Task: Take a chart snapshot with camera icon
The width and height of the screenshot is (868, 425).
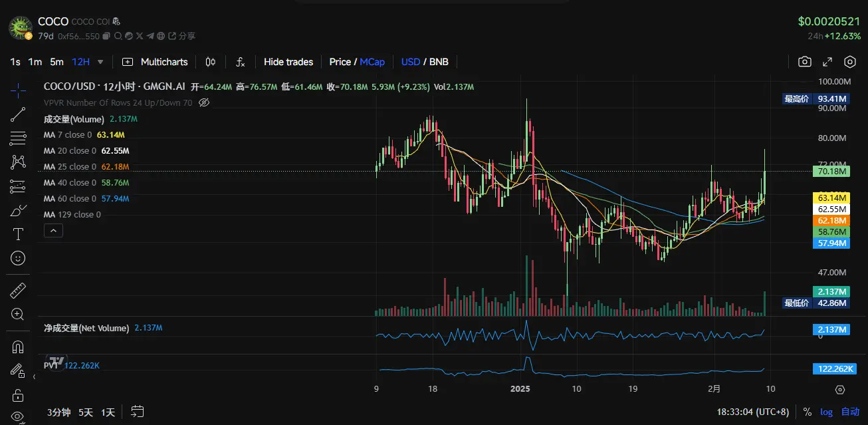Action: point(805,62)
